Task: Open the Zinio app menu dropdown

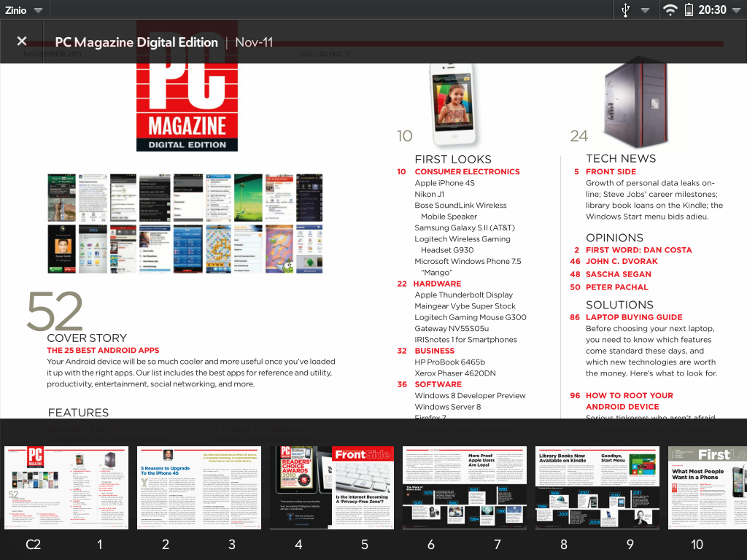Action: click(x=24, y=10)
